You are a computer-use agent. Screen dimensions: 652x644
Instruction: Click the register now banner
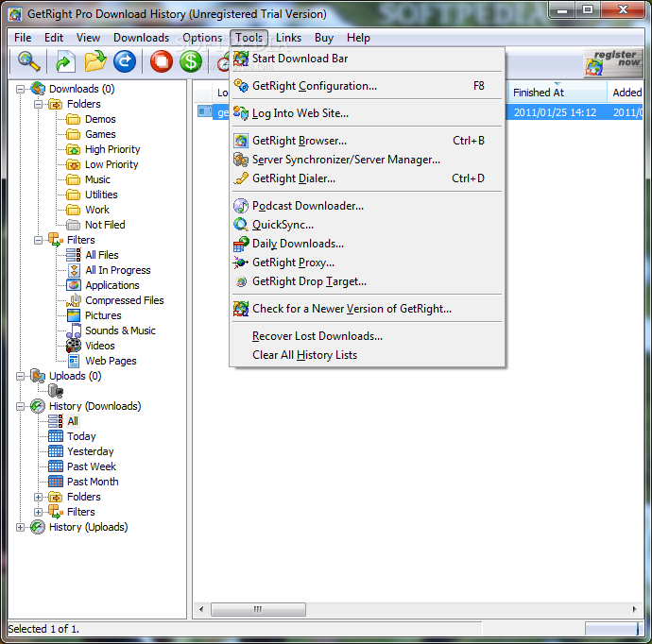click(612, 63)
